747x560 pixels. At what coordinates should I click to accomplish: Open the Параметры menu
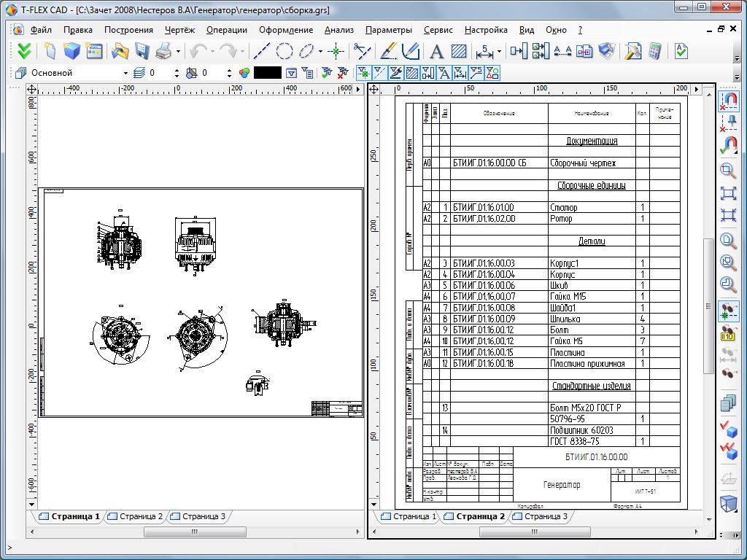click(389, 30)
